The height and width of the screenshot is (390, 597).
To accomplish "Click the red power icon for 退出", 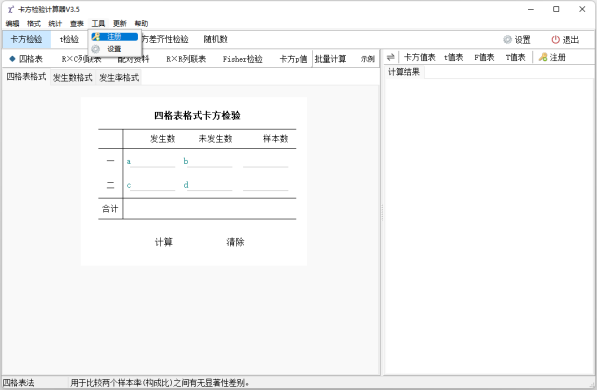I will click(x=555, y=39).
